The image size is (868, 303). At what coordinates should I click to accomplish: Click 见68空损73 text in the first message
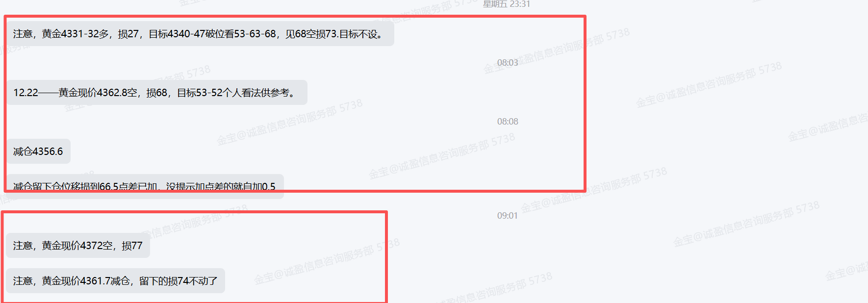pyautogui.click(x=311, y=34)
